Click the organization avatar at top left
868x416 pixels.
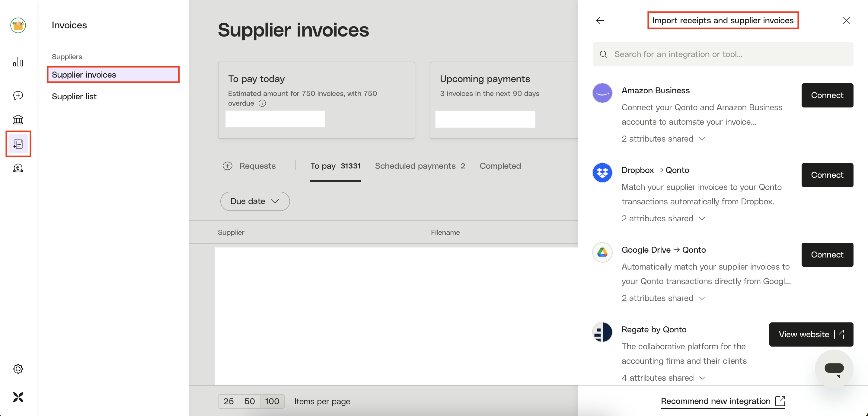pyautogui.click(x=18, y=25)
